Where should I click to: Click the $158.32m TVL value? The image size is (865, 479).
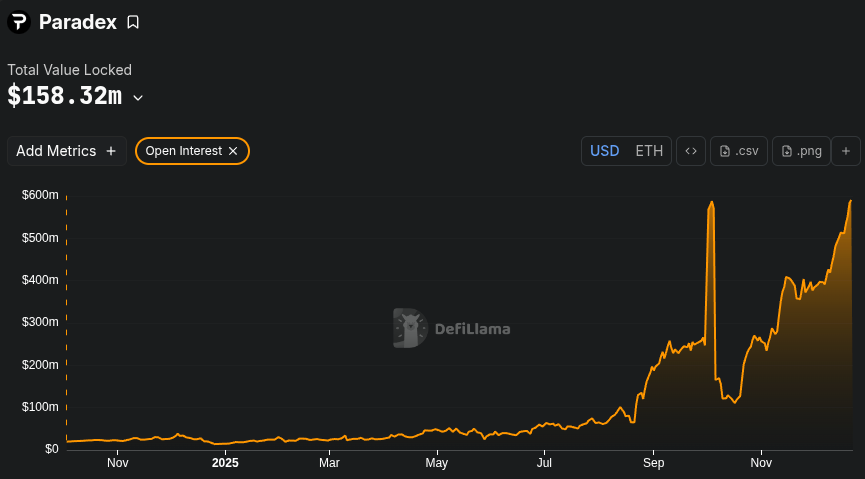pyautogui.click(x=65, y=96)
